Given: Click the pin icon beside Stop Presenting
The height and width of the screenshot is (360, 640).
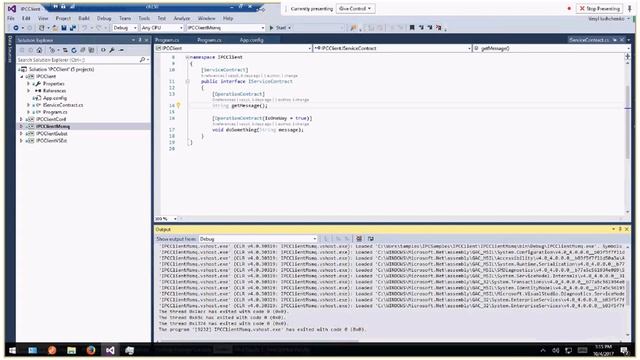Looking at the screenshot, I should [x=630, y=9].
